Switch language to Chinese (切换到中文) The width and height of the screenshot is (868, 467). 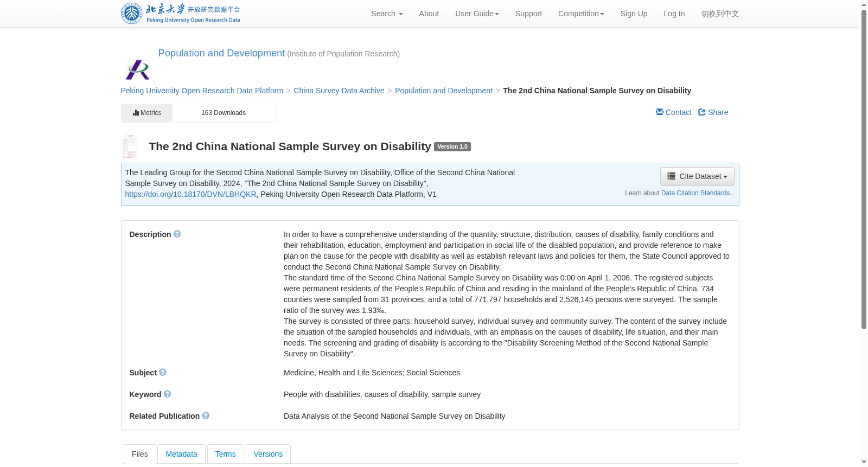pyautogui.click(x=720, y=14)
